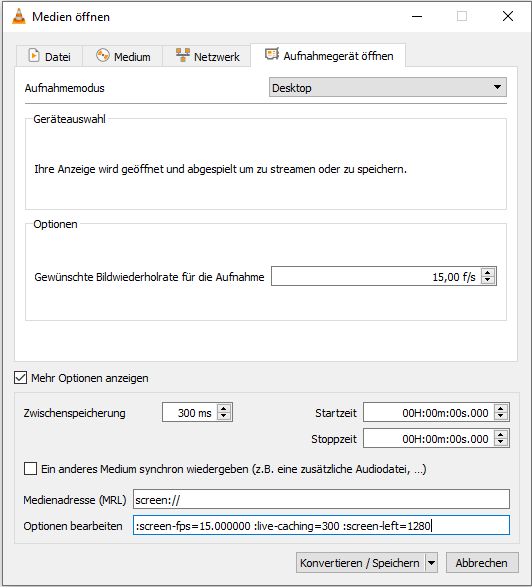Switch to the Netzwerk tab

(x=207, y=56)
